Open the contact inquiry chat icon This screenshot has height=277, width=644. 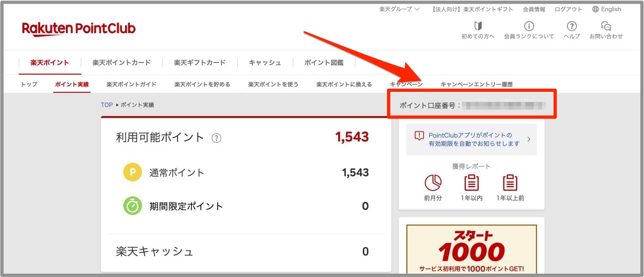(606, 26)
